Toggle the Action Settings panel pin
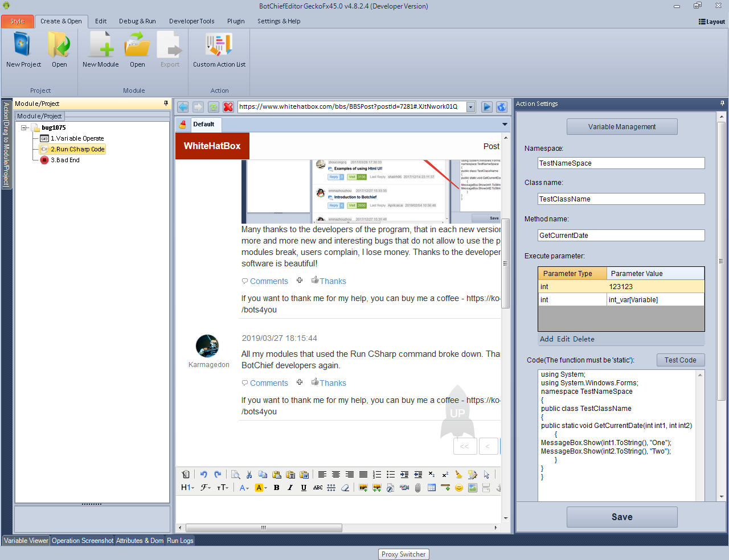Image resolution: width=729 pixels, height=560 pixels. (722, 104)
